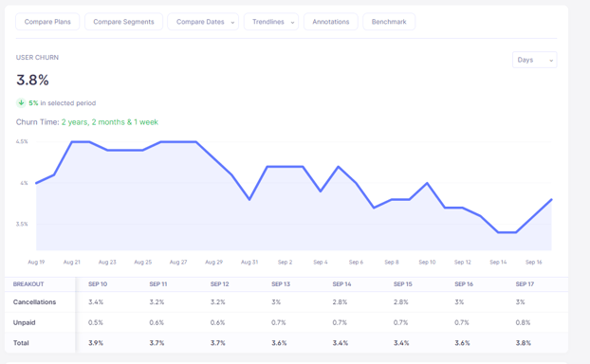Click the Sep 14 axis label

coord(498,262)
